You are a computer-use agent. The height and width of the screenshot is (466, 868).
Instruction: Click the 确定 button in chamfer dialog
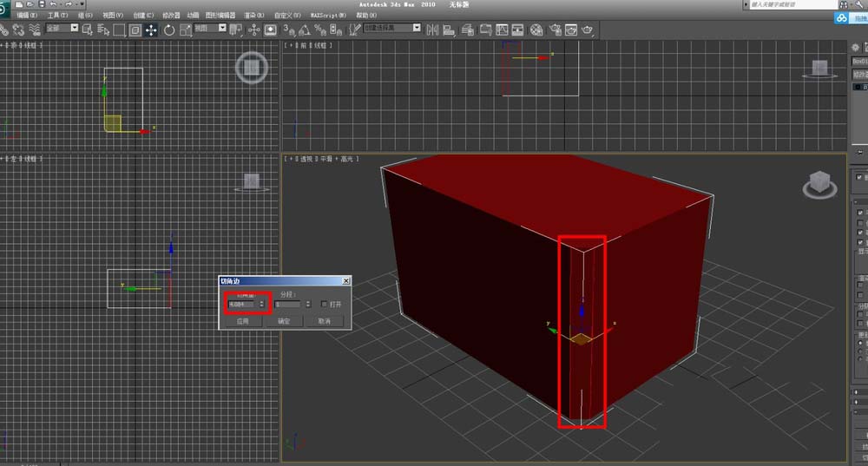284,321
